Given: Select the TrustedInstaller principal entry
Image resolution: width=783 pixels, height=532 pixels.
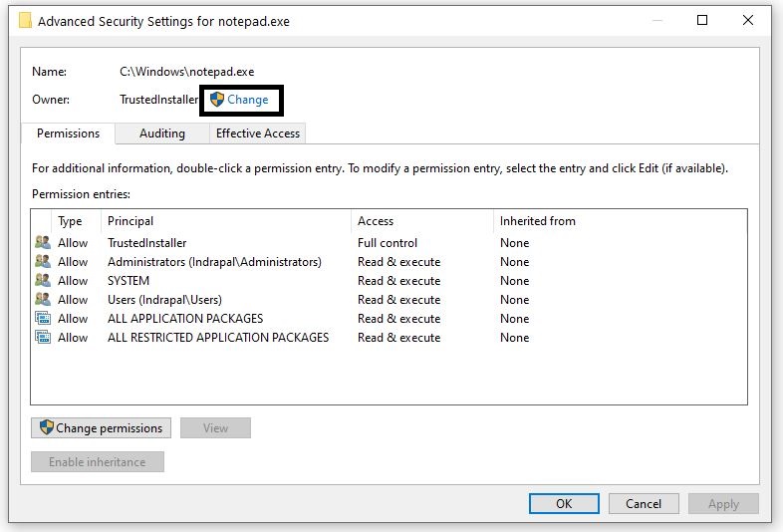Looking at the screenshot, I should click(x=146, y=243).
